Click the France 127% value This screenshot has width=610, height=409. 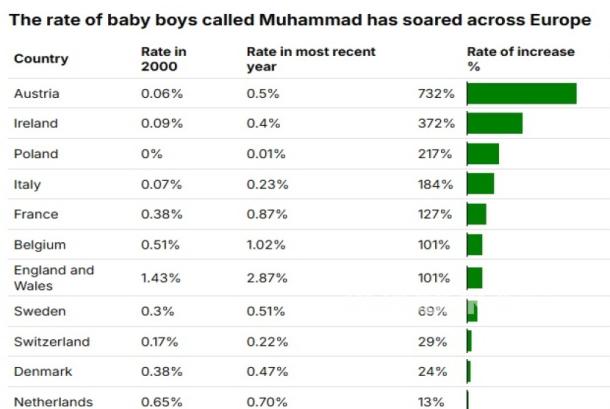(x=435, y=214)
